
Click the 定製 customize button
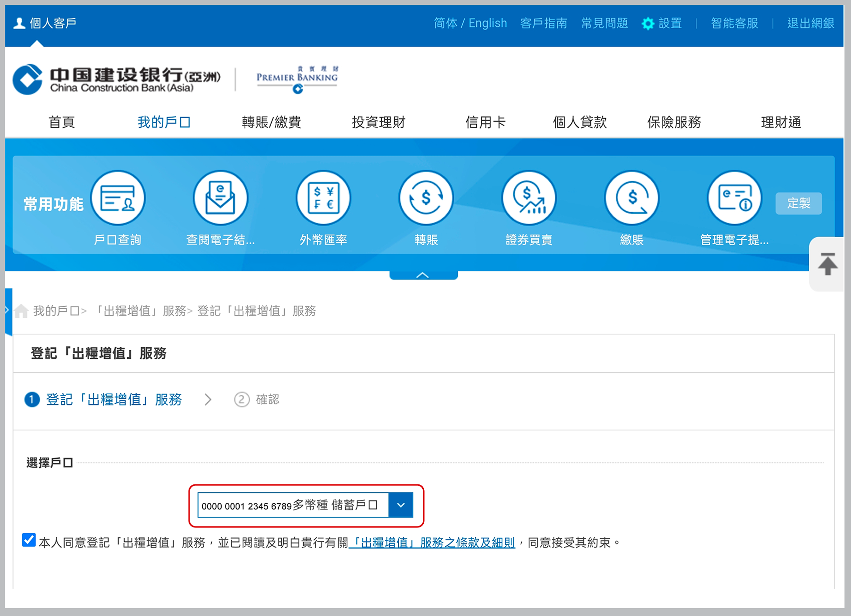[x=798, y=203]
